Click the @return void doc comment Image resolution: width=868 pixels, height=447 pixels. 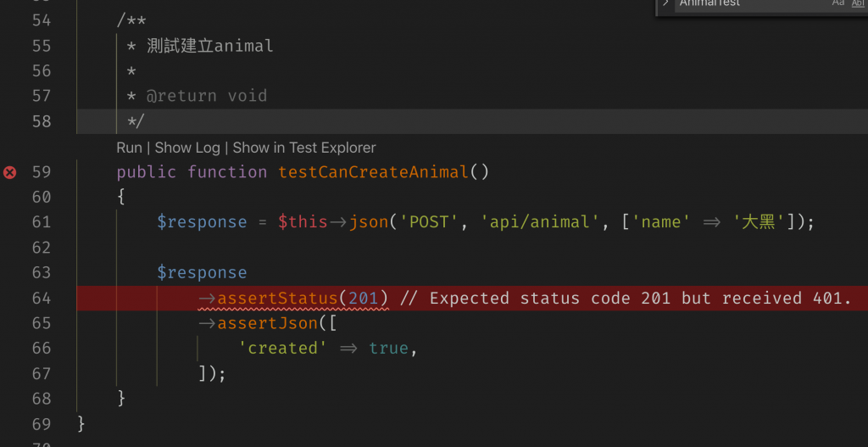pos(207,97)
